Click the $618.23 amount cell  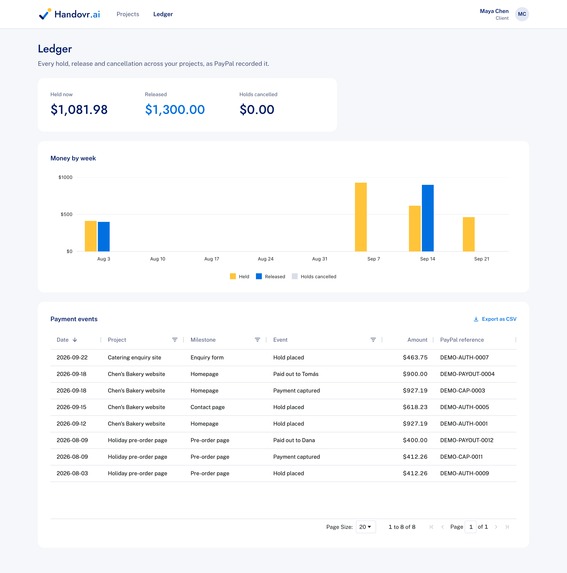(415, 407)
